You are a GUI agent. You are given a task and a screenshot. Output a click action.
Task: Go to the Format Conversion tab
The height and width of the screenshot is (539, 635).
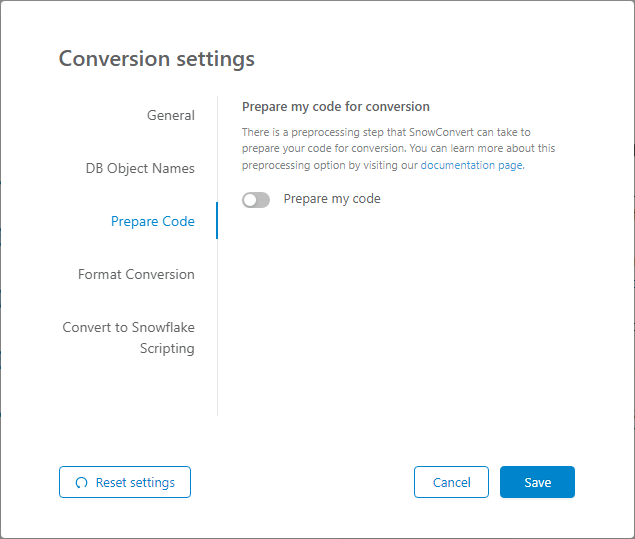click(x=136, y=274)
